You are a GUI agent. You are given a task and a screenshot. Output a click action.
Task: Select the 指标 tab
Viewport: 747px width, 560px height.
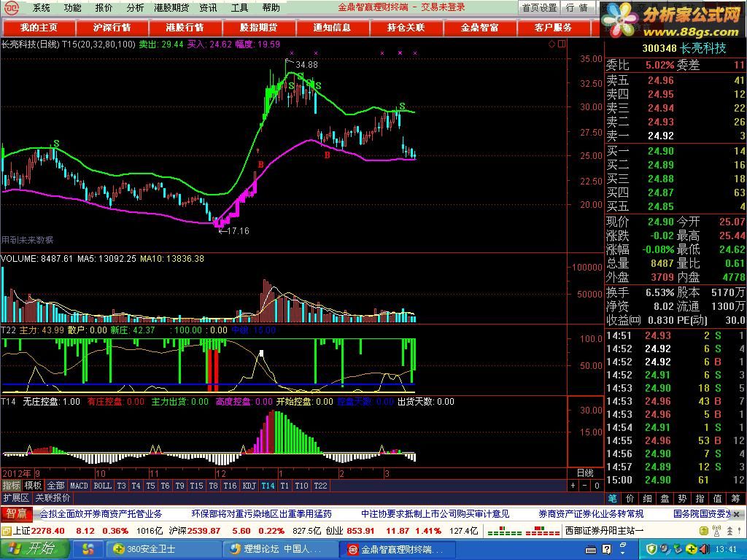click(x=12, y=486)
